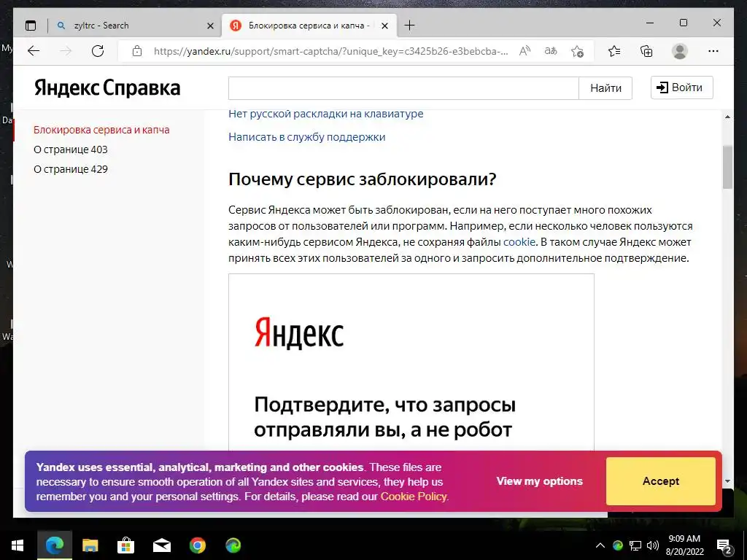Click View my options in cookie banner
The width and height of the screenshot is (747, 560).
[x=539, y=481]
